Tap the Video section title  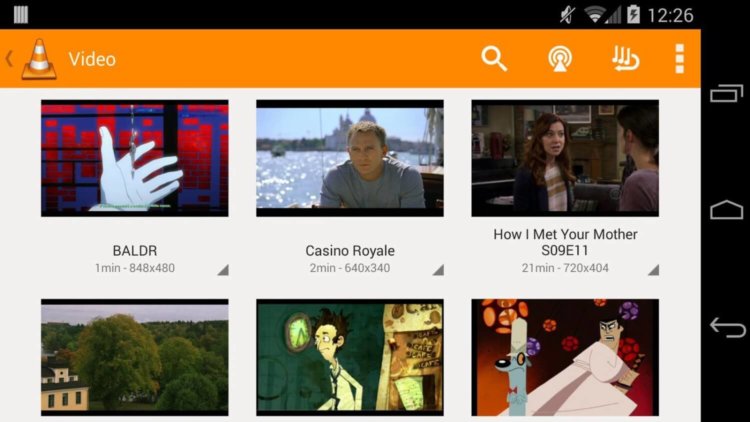pos(92,59)
